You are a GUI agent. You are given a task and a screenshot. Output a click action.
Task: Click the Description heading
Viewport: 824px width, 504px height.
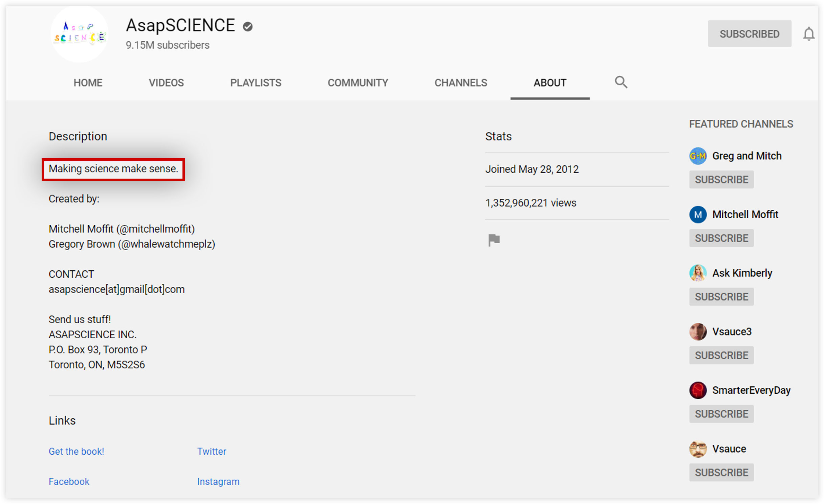coord(78,136)
